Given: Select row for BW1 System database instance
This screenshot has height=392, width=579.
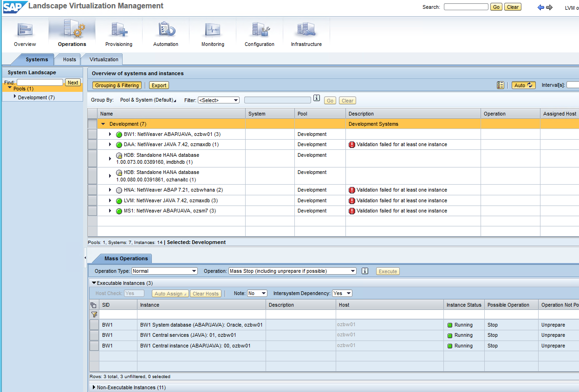Looking at the screenshot, I should [94, 325].
